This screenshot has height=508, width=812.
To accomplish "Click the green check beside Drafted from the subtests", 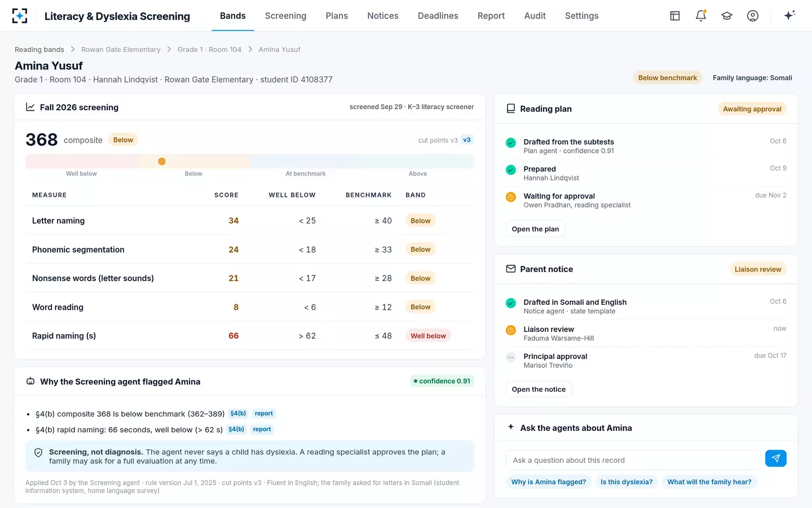I will point(511,143).
